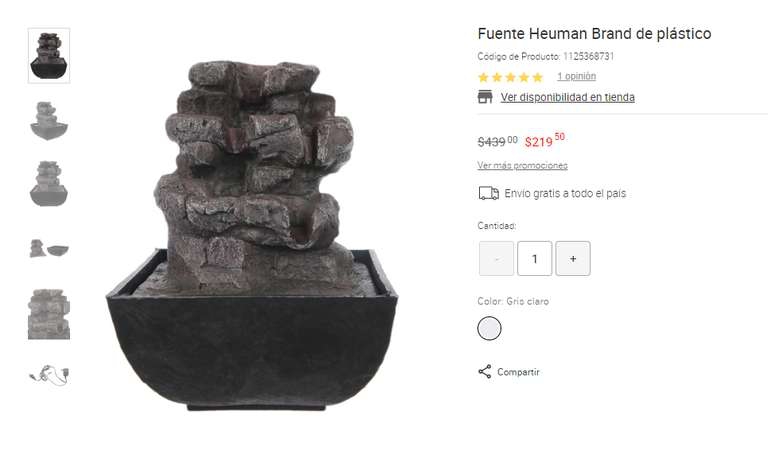Open the 1 opinión reviews link
768x462 pixels.
click(576, 76)
